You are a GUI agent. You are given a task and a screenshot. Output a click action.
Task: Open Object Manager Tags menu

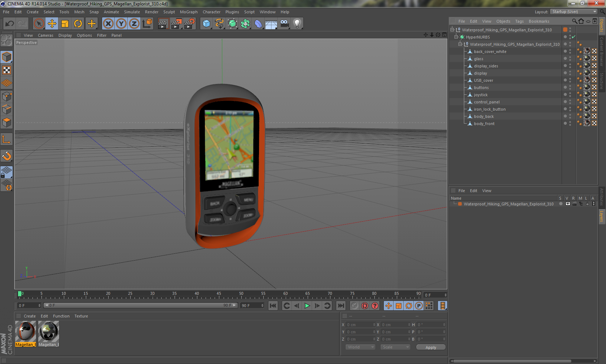519,21
